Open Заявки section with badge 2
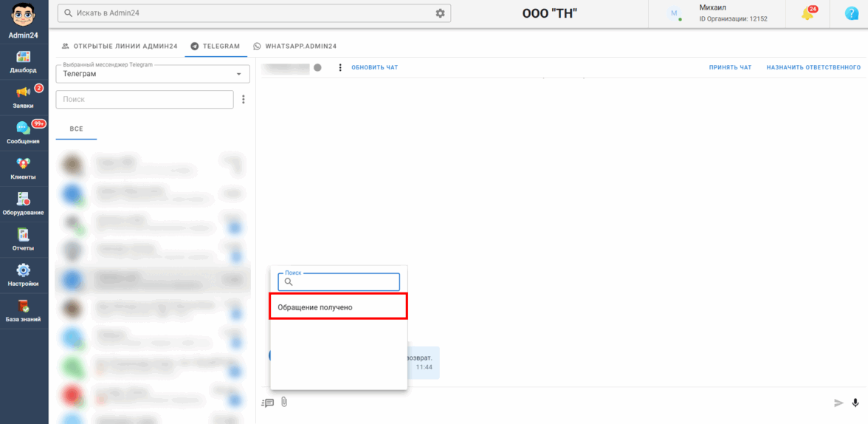The width and height of the screenshot is (868, 424). point(24,98)
